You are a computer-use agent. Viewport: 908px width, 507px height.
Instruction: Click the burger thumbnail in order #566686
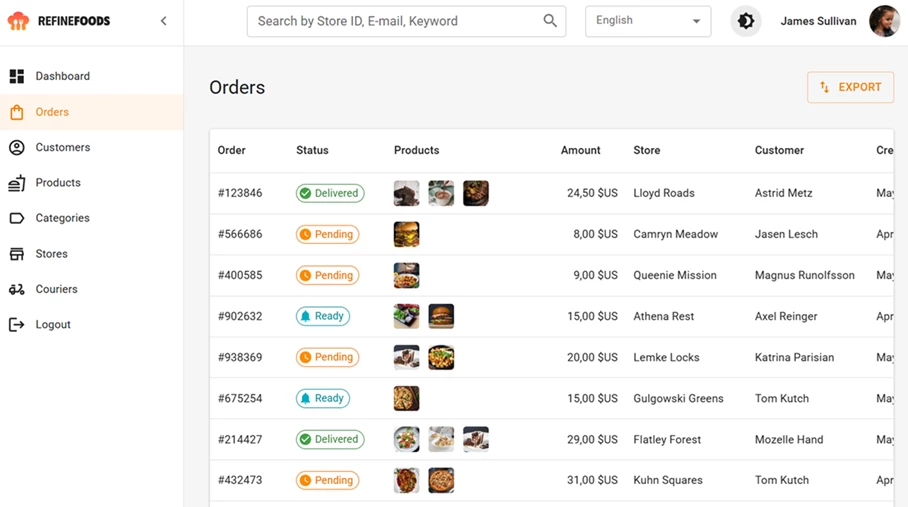406,234
